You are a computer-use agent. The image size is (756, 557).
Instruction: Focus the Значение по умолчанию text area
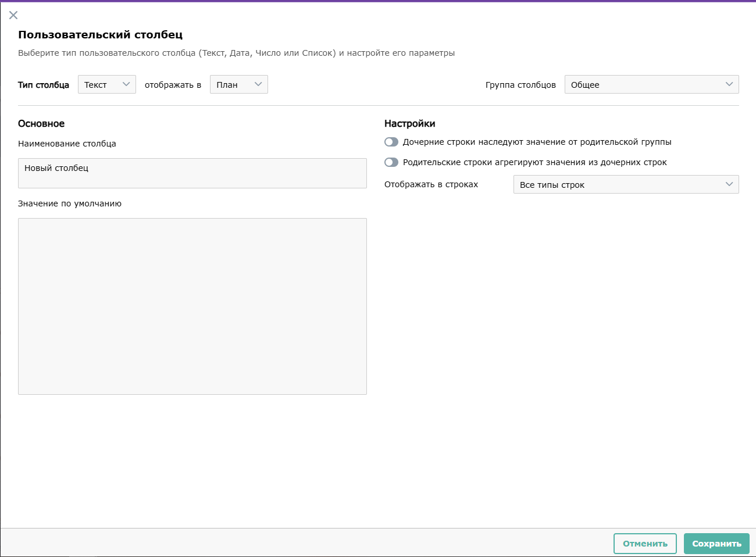click(x=192, y=306)
